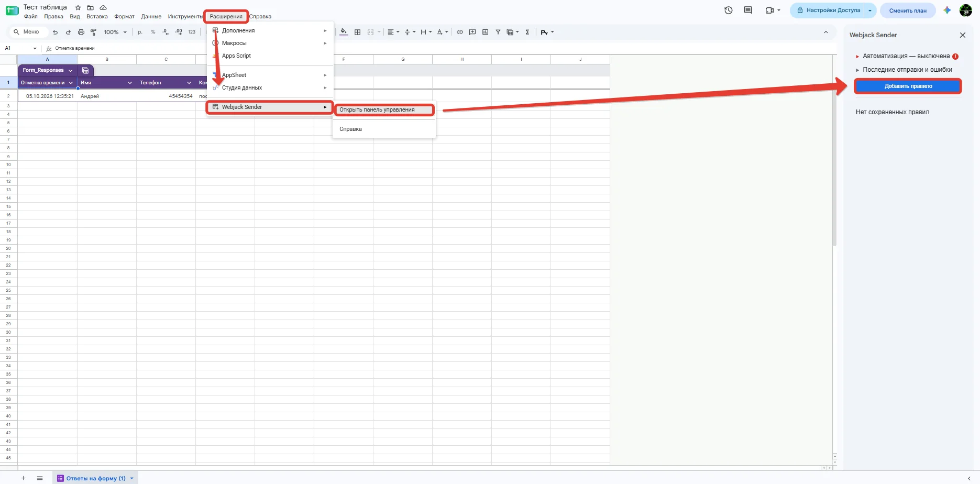Click the Меню search box
This screenshot has width=980, height=484.
[x=29, y=32]
